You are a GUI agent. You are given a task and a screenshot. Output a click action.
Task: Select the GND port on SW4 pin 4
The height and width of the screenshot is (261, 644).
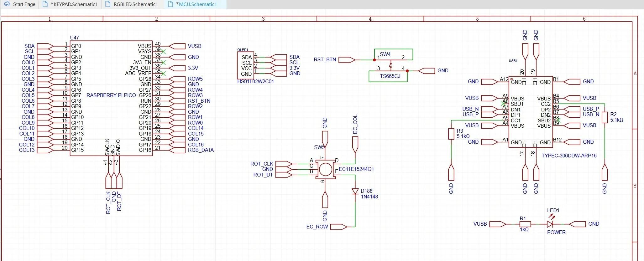tap(427, 71)
